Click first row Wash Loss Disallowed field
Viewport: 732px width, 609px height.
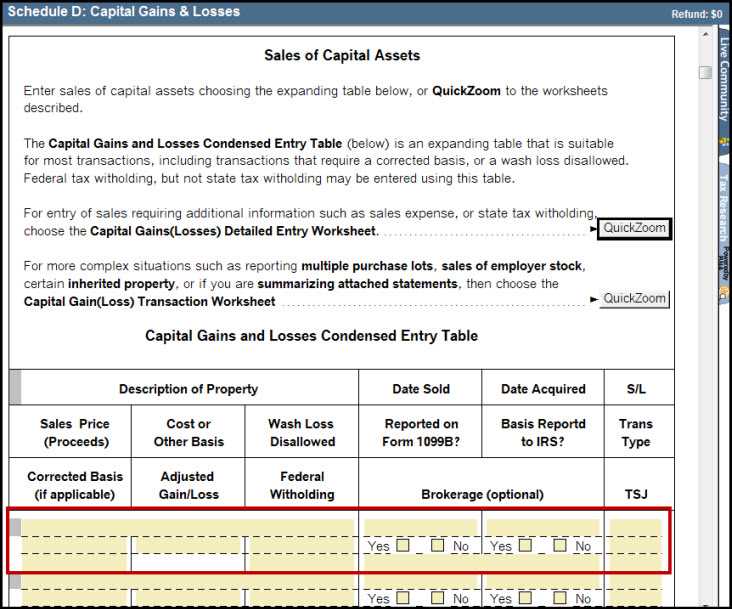coord(302,545)
